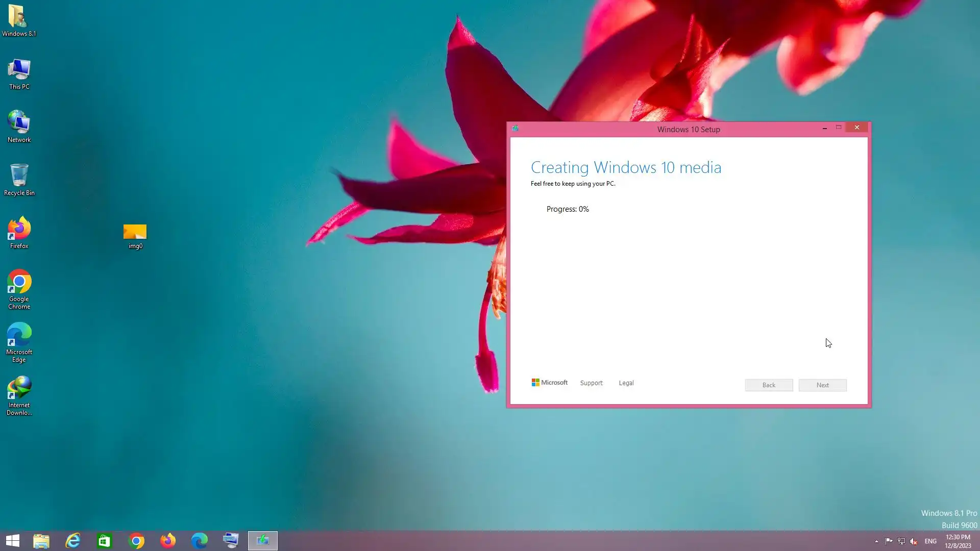The image size is (980, 551).
Task: Launch Internet Explorer from taskbar
Action: 73,541
